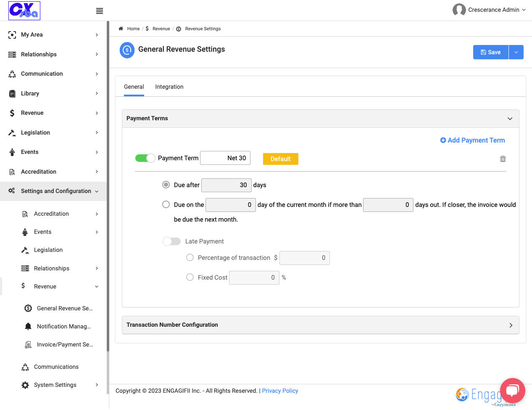Select the Due after radio button

166,185
